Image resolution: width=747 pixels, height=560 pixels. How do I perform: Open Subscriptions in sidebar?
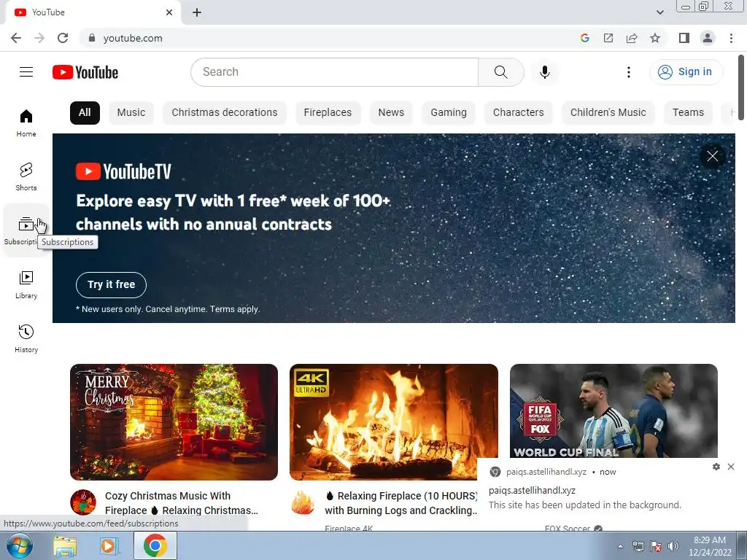click(26, 230)
